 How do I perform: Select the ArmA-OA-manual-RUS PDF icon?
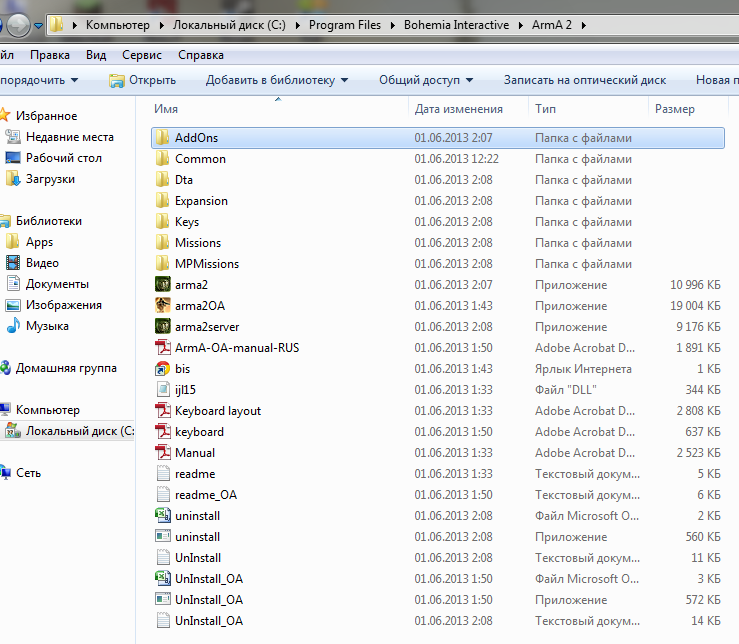163,348
